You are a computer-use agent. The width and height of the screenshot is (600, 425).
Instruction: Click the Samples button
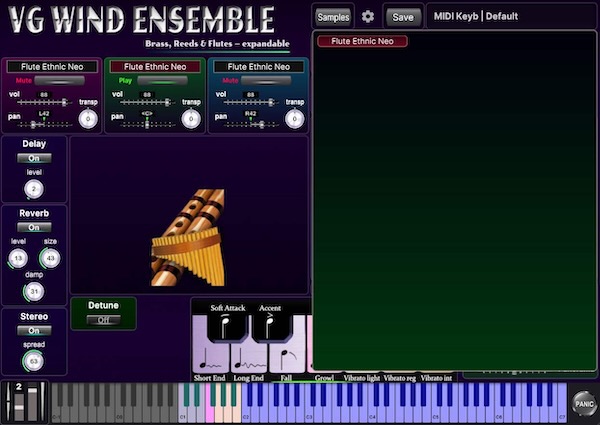333,17
